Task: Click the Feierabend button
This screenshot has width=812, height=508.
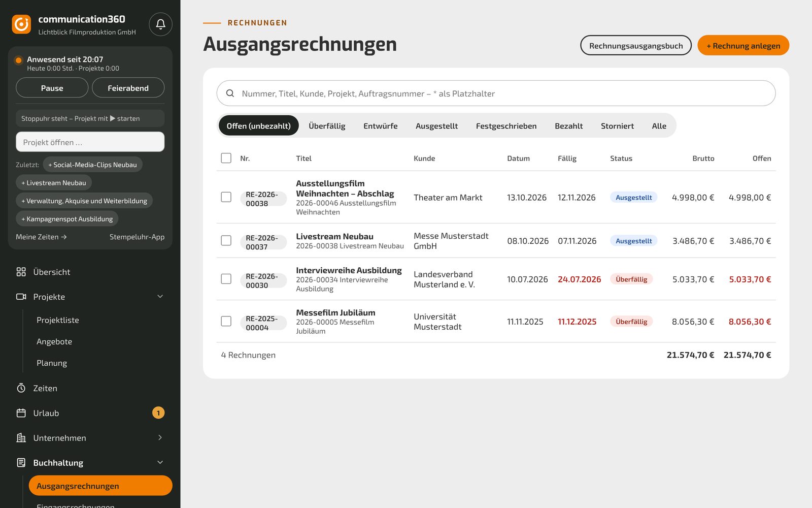Action: pos(128,88)
